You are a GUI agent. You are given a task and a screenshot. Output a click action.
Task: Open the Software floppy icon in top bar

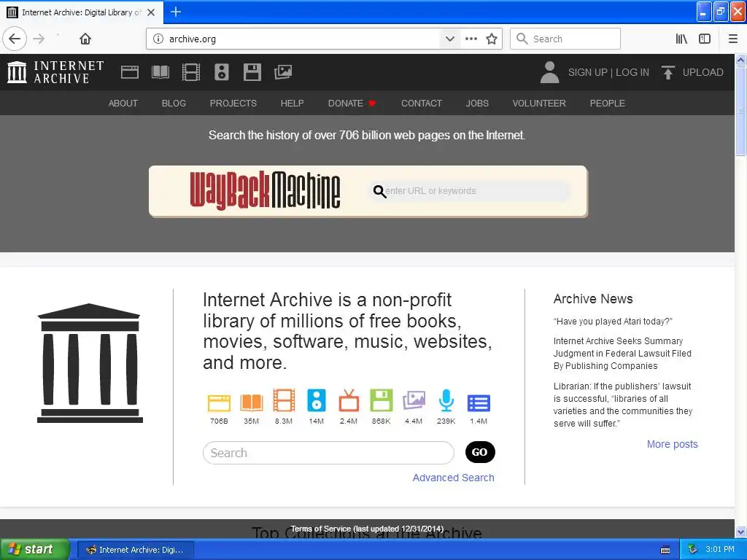pyautogui.click(x=252, y=72)
